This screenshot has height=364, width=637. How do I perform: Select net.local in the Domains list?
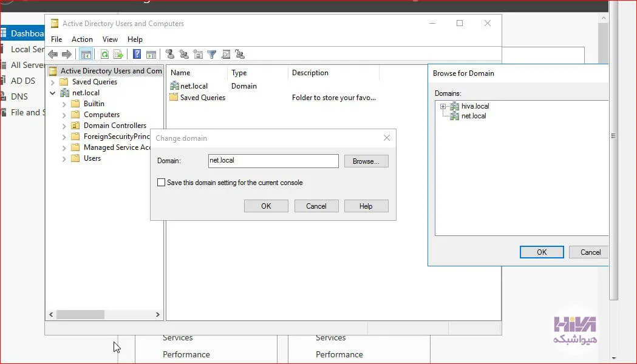click(x=473, y=116)
